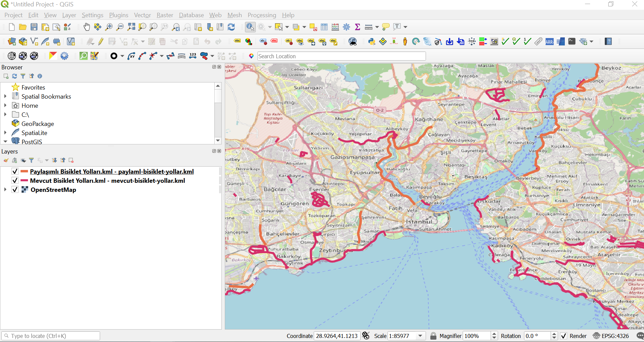Click the Coordinate field

tap(337, 336)
